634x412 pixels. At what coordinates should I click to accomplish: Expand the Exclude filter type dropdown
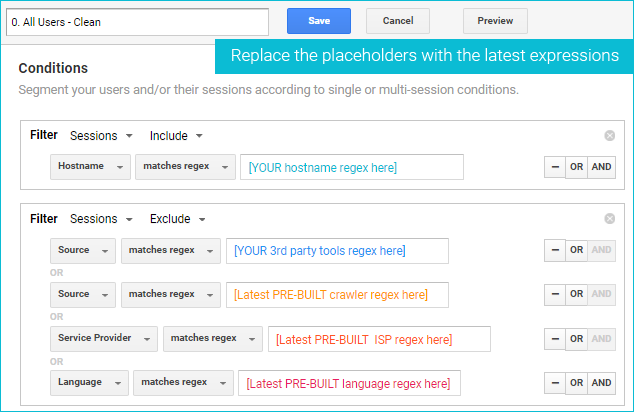click(176, 219)
